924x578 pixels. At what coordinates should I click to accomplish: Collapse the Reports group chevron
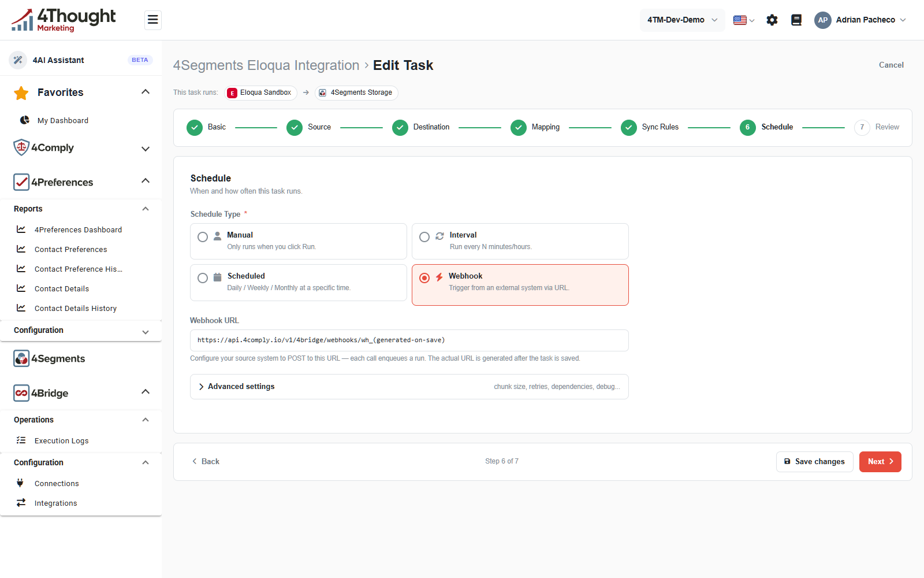tap(146, 209)
